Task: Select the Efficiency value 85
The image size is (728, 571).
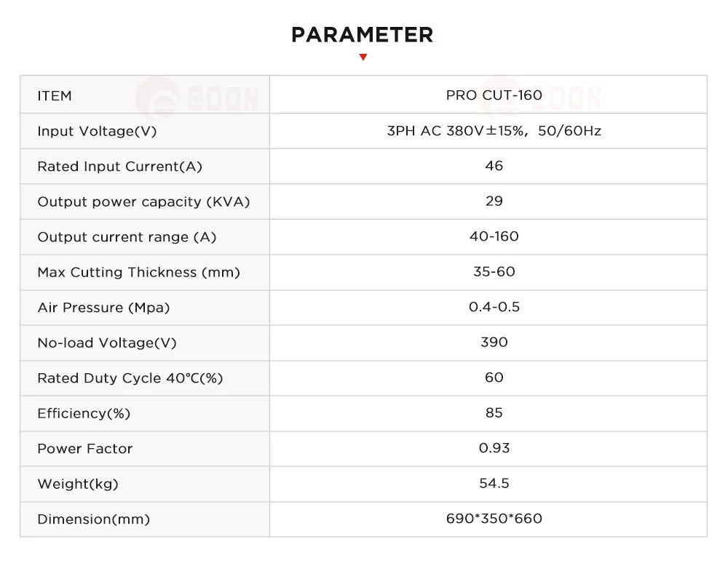Action: click(494, 412)
